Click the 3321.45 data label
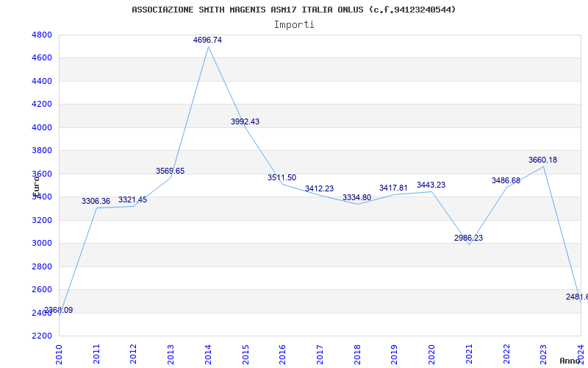This screenshot has height=368, width=588. (x=133, y=199)
